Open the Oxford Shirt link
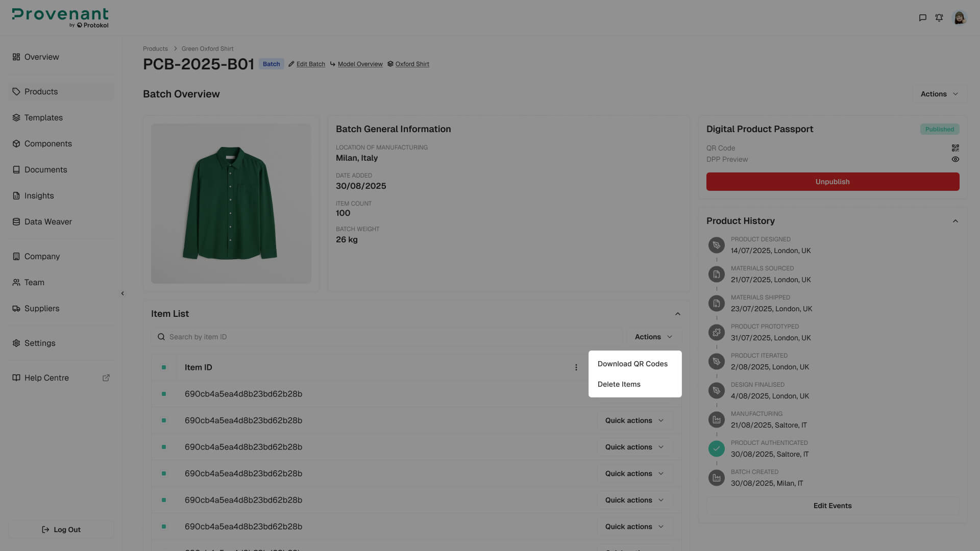 coord(412,64)
